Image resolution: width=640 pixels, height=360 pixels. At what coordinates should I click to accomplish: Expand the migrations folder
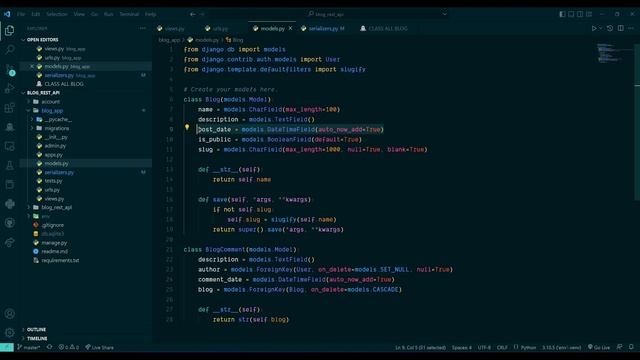[x=57, y=128]
